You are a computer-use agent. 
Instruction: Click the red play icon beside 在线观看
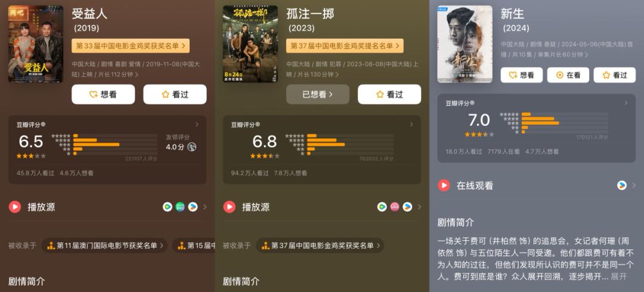pos(444,186)
